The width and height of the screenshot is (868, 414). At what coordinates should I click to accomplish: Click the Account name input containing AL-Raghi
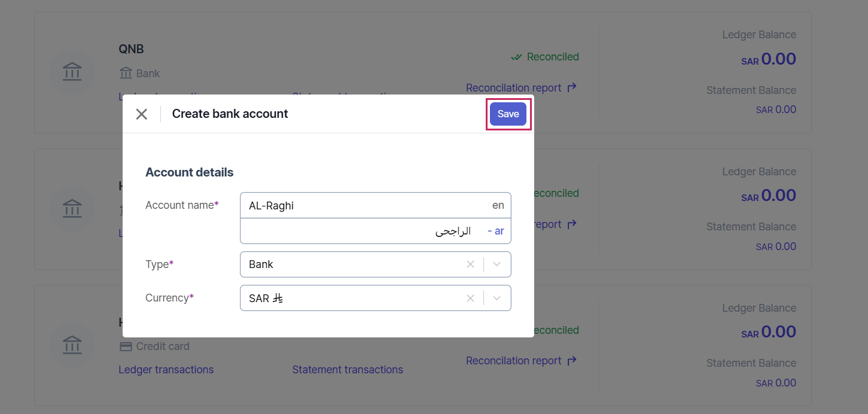pyautogui.click(x=359, y=205)
